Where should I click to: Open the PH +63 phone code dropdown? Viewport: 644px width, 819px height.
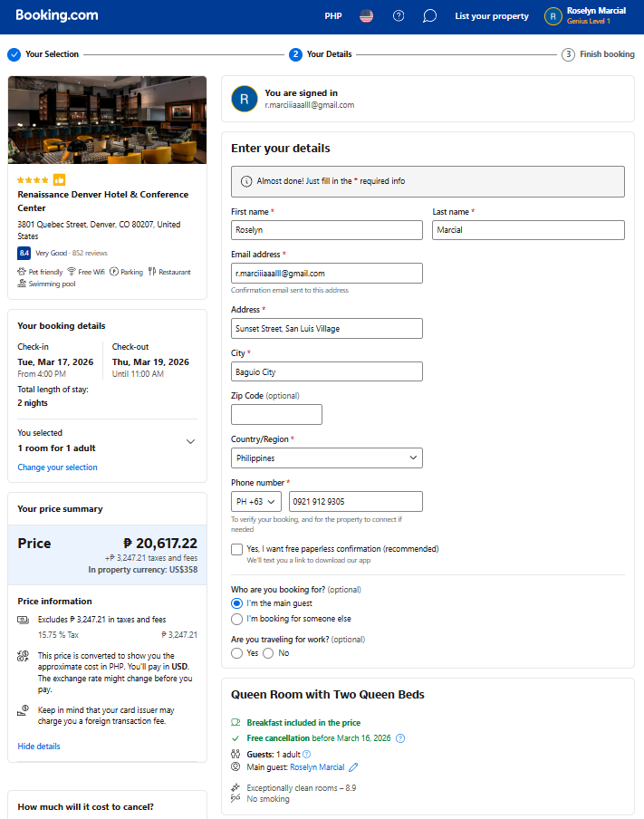[256, 501]
